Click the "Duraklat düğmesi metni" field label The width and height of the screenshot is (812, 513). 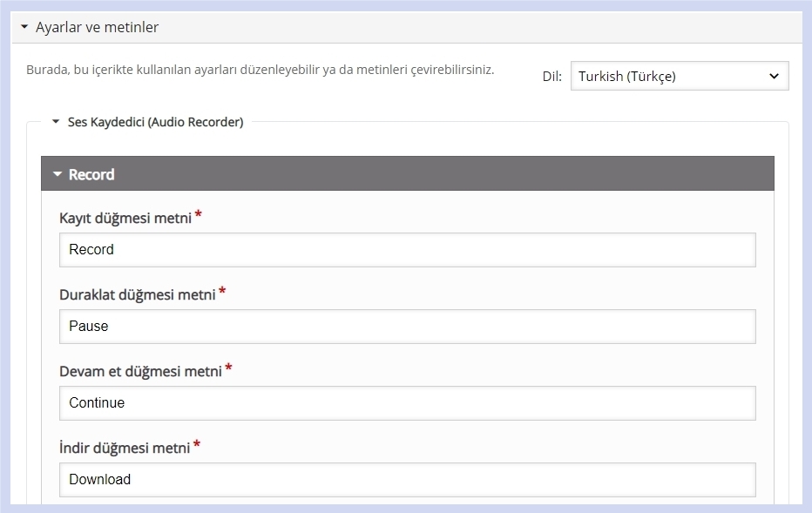[136, 294]
